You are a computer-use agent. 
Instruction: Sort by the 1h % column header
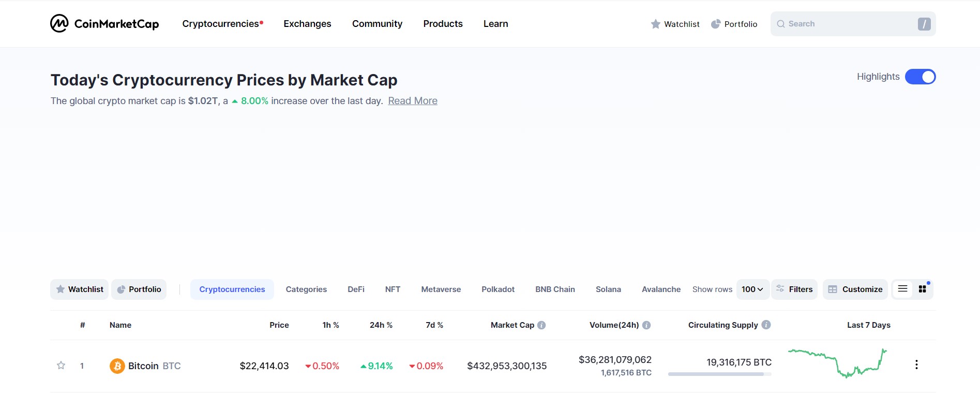[x=331, y=325]
